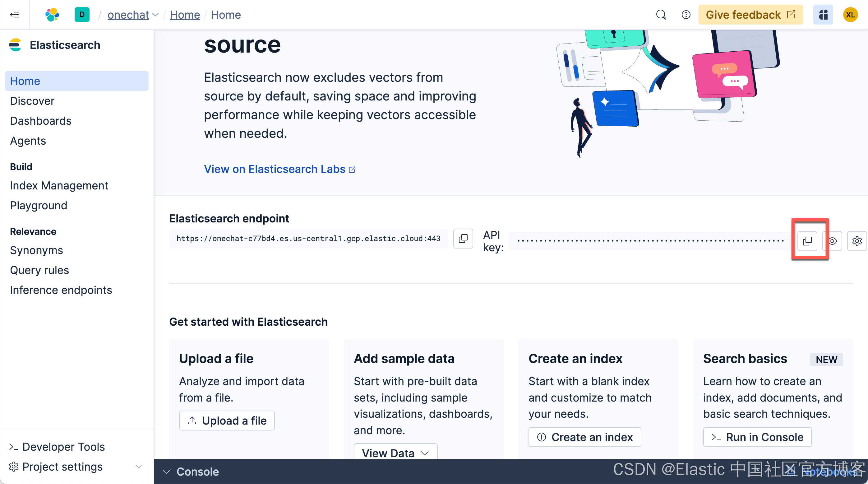Open the View Data dropdown
The image size is (868, 484).
pos(395,453)
